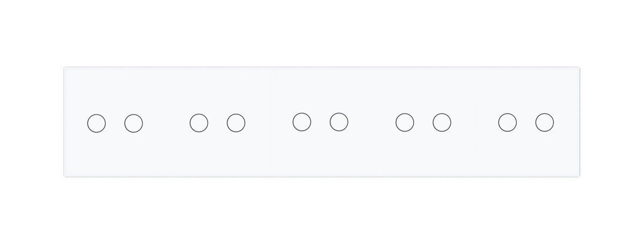Toggle the rightmost circular touch button
This screenshot has height=244, width=644.
(544, 123)
